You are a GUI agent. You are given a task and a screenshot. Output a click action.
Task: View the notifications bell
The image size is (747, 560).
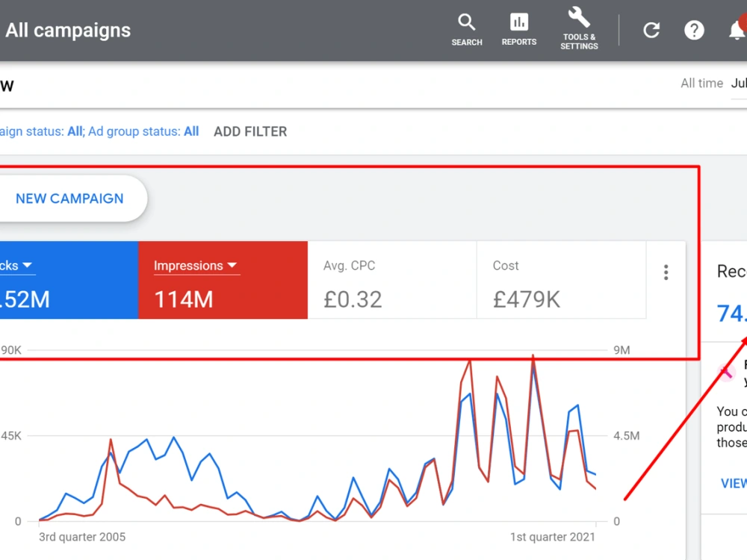pos(737,30)
